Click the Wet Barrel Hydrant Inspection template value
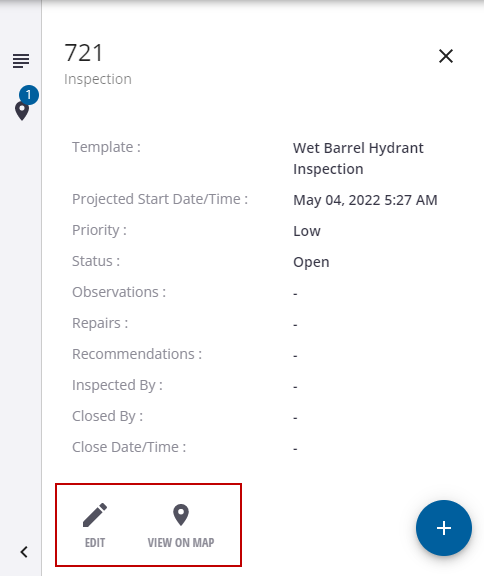The image size is (484, 576). (x=358, y=158)
